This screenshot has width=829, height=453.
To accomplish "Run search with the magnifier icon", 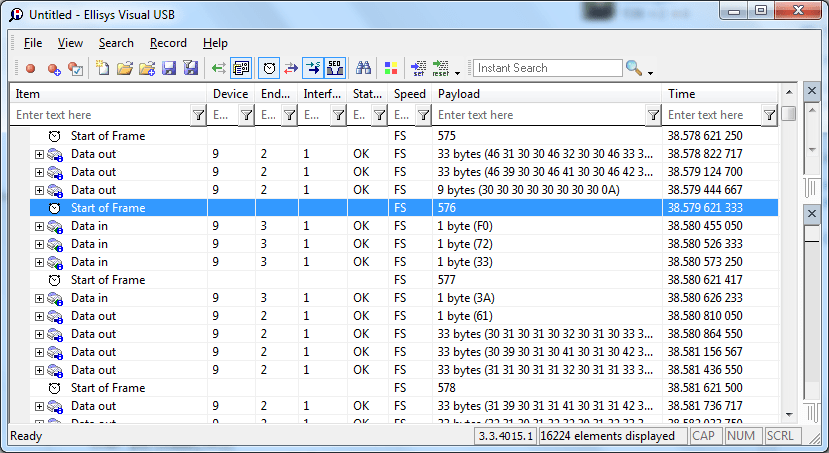I will 634,68.
